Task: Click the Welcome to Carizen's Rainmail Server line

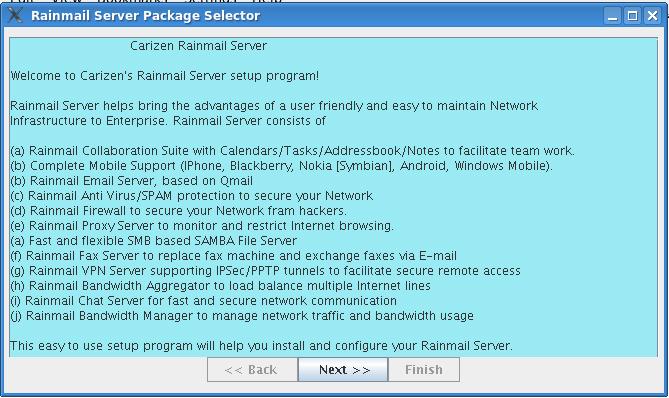Action: 165,76
